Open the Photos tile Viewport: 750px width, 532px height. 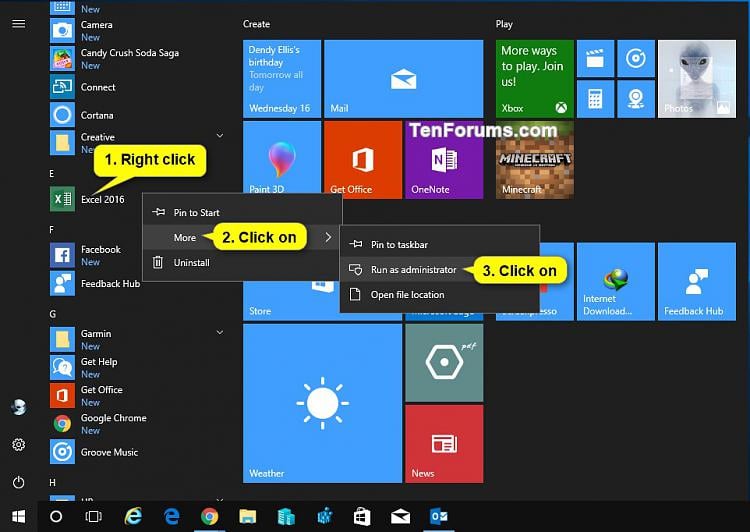(697, 78)
